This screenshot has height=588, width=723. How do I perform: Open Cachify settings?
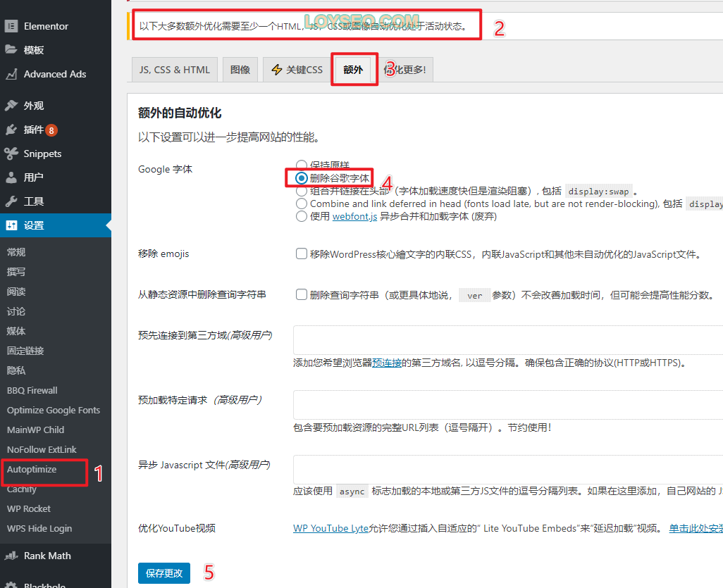tap(22, 489)
